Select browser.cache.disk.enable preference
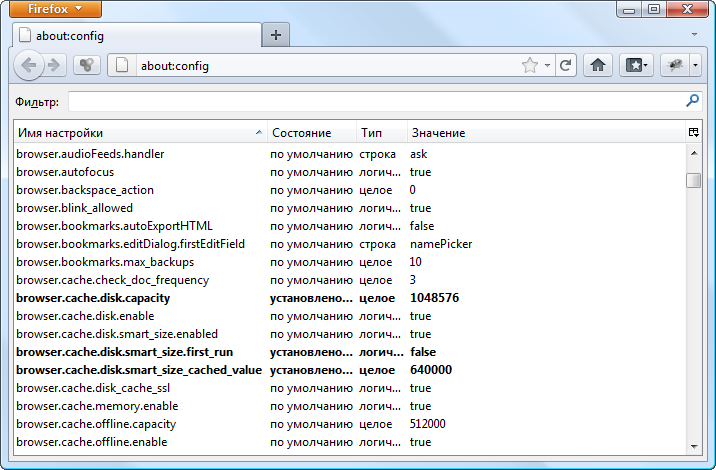The width and height of the screenshot is (716, 470). [350, 316]
